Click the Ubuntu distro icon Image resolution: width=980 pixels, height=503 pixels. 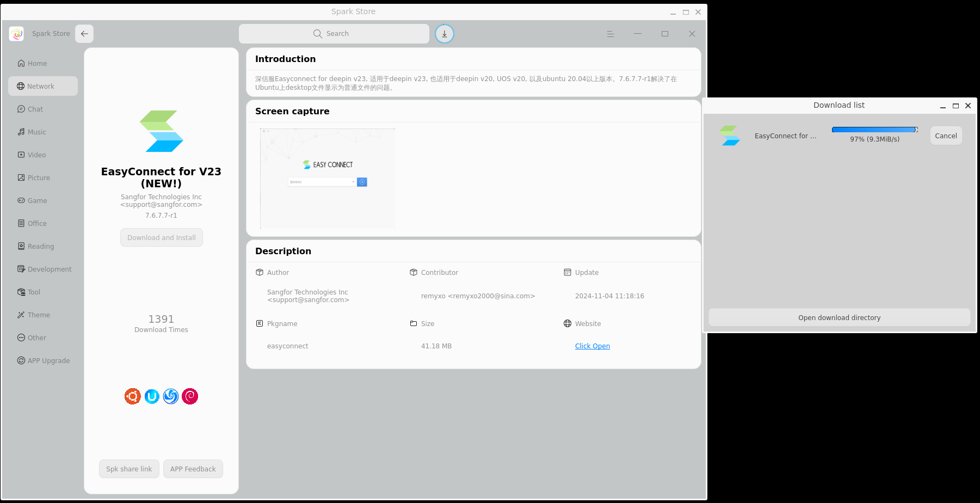pyautogui.click(x=133, y=396)
